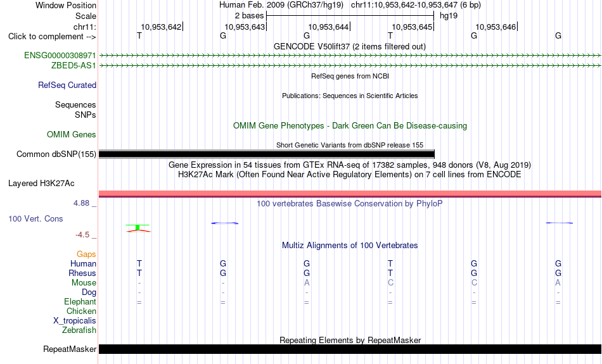The height and width of the screenshot is (364, 602).
Task: Select the Dog species label
Action: (89, 292)
